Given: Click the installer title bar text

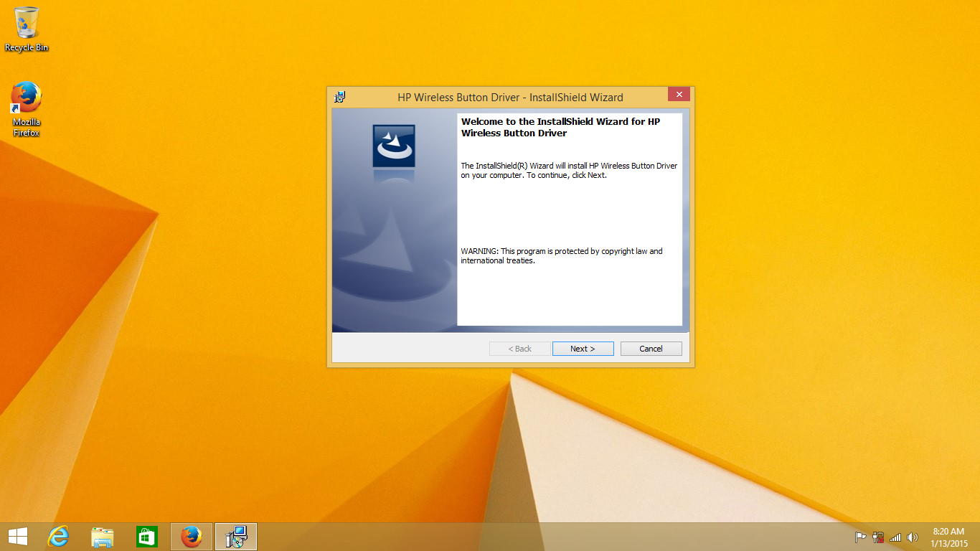Looking at the screenshot, I should click(x=510, y=98).
